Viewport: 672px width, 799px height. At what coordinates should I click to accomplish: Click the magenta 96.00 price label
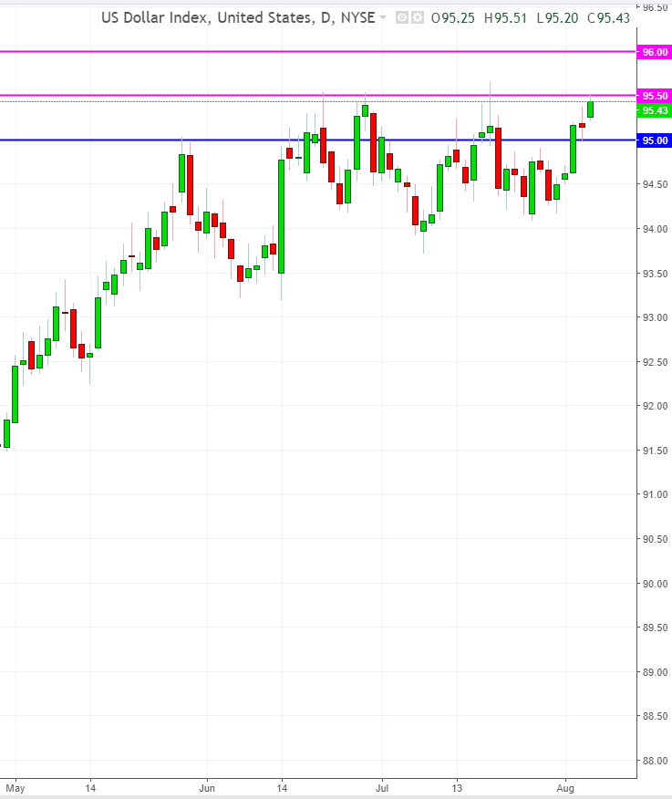coord(655,53)
